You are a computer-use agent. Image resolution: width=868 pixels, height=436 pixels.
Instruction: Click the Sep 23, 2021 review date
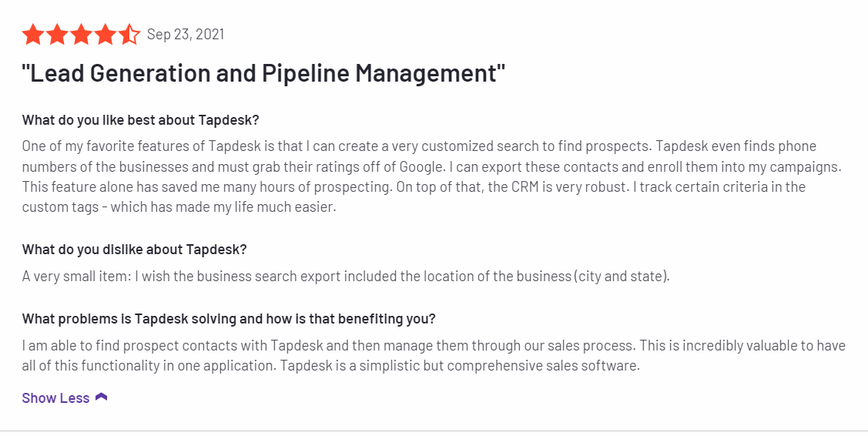[186, 35]
